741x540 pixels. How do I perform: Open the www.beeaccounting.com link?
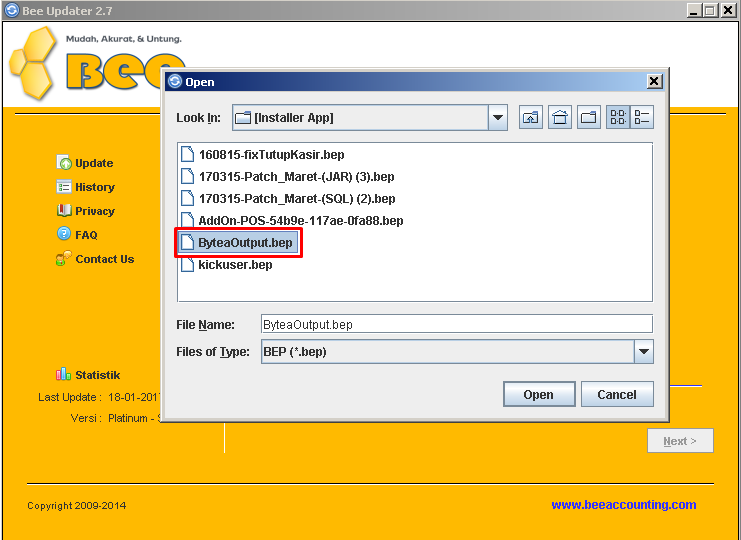click(x=624, y=505)
